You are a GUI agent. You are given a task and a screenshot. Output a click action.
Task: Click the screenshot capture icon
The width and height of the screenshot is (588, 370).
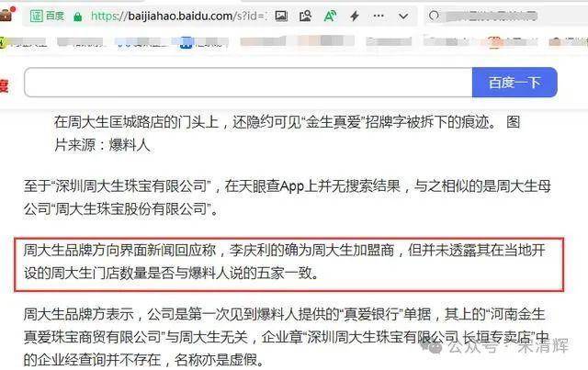coord(305,16)
